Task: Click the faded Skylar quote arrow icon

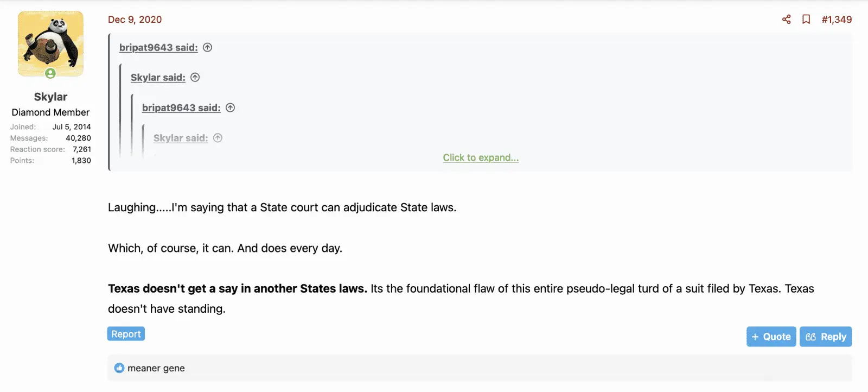Action: (x=218, y=138)
